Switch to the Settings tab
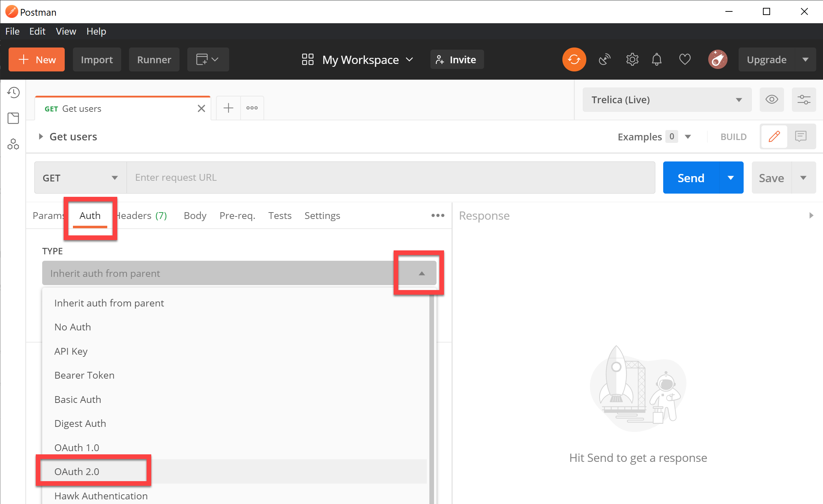823x504 pixels. coord(322,215)
